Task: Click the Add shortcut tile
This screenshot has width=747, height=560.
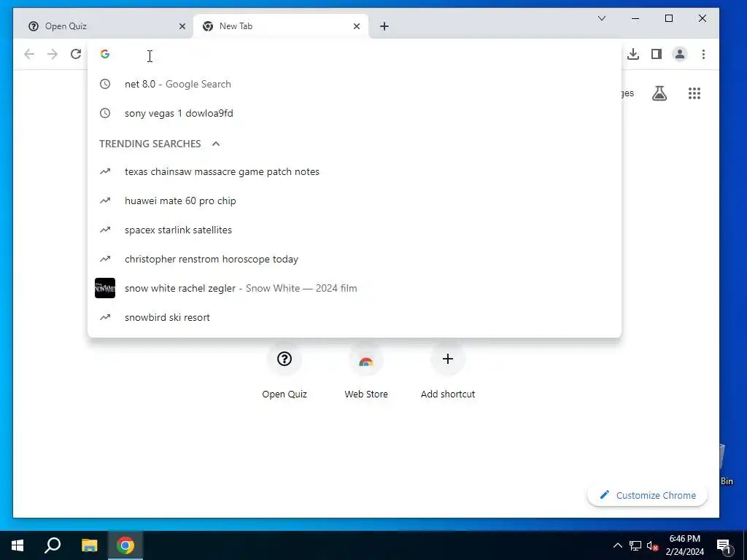Action: pos(448,373)
